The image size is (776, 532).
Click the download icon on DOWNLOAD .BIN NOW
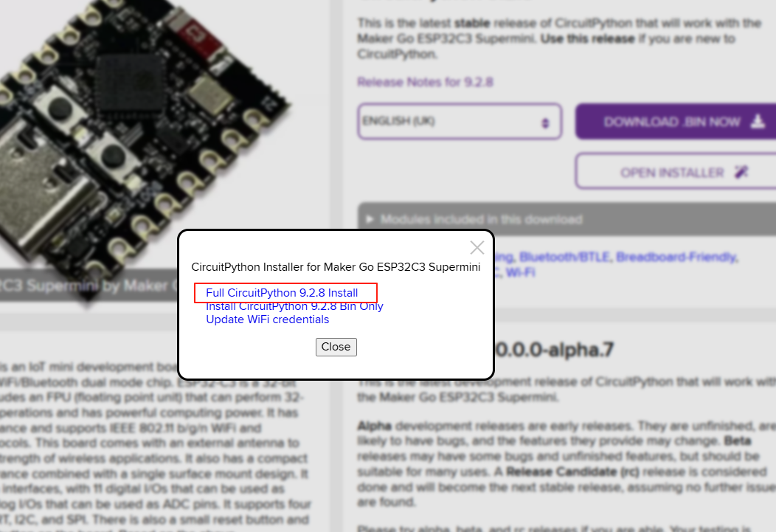[x=759, y=121]
